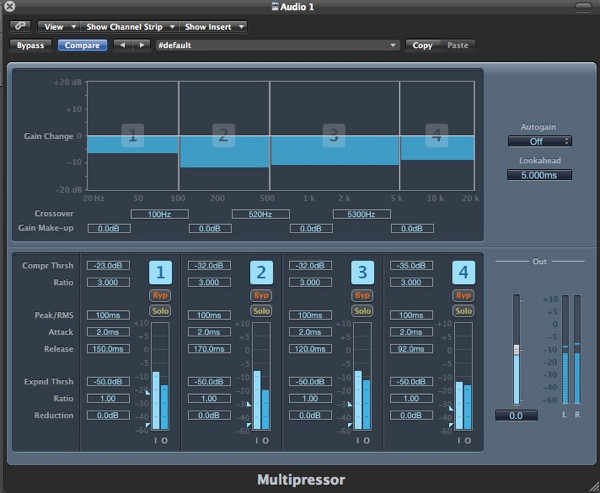Click band 1 compressor Ratio 3.000 field
Screen dimensions: 600x493
(x=108, y=282)
